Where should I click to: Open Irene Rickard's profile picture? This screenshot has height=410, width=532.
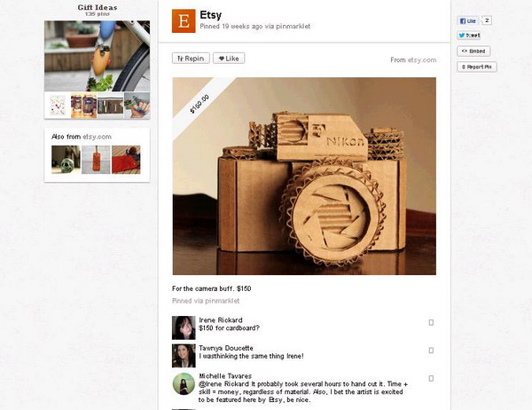(x=184, y=327)
